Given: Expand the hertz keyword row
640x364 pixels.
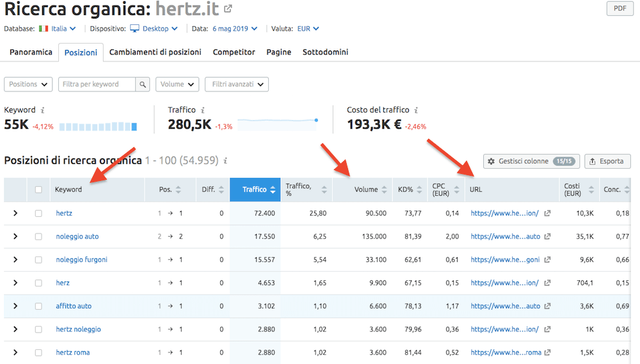Looking at the screenshot, I should pos(15,213).
